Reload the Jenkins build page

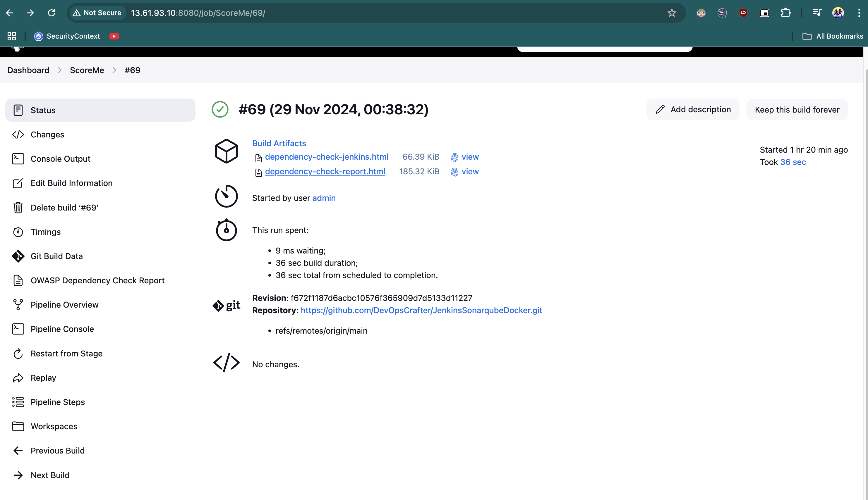click(x=52, y=13)
